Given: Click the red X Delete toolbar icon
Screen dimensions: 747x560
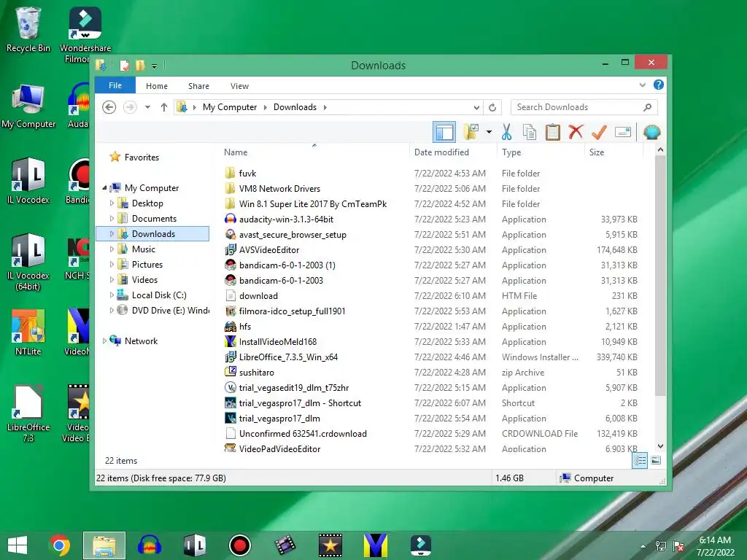Looking at the screenshot, I should coord(576,132).
